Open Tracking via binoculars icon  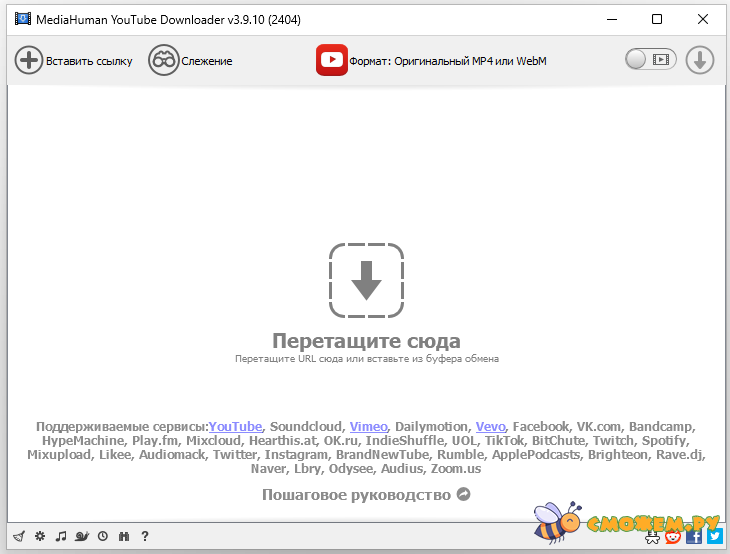(163, 60)
